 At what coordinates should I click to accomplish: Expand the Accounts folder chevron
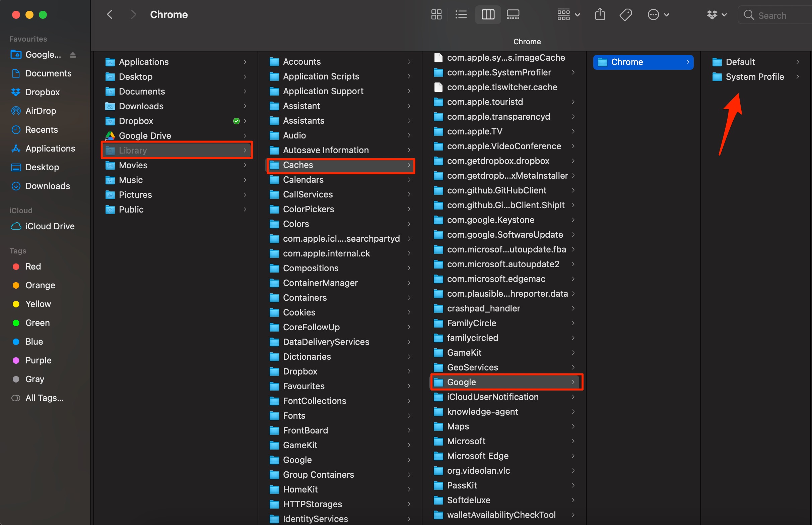click(x=409, y=61)
